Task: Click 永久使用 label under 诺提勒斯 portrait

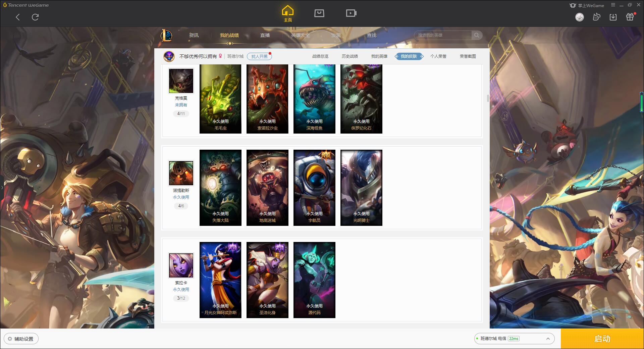Action: [x=181, y=197]
